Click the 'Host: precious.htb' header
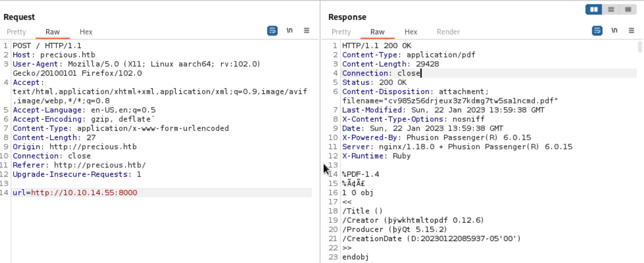Image resolution: width=644 pixels, height=263 pixels. pyautogui.click(x=54, y=55)
